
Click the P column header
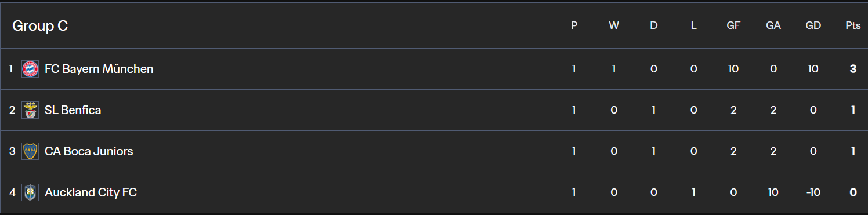click(x=574, y=26)
